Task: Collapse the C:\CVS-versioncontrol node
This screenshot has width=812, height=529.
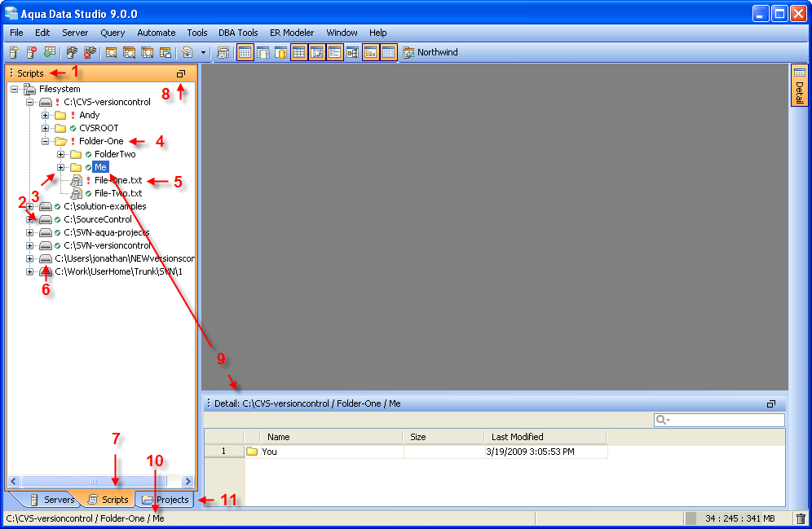Action: (x=30, y=102)
